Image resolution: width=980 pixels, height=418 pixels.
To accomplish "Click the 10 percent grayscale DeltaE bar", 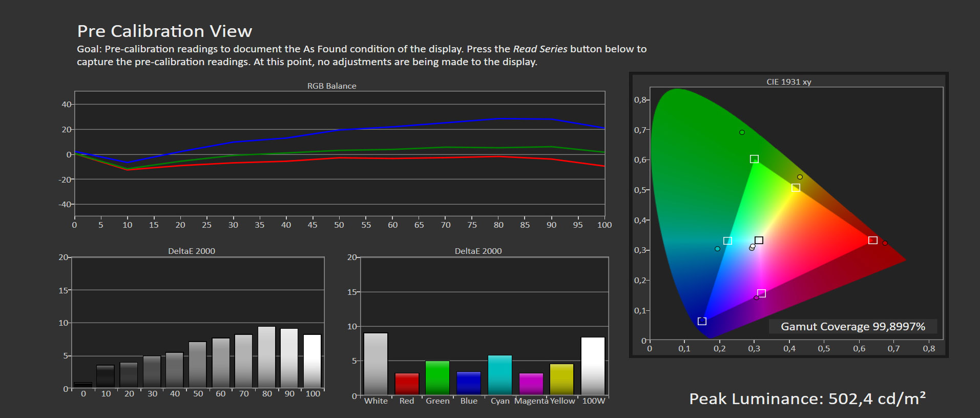I will 106,376.
